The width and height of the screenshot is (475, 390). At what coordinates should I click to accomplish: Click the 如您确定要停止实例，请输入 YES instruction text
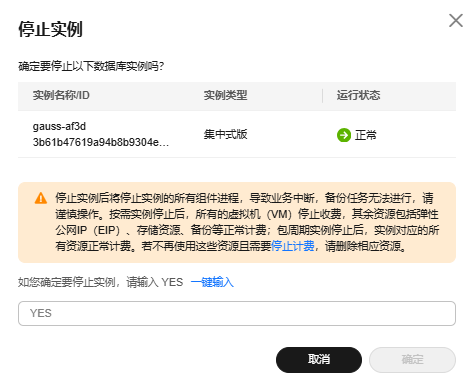point(100,282)
